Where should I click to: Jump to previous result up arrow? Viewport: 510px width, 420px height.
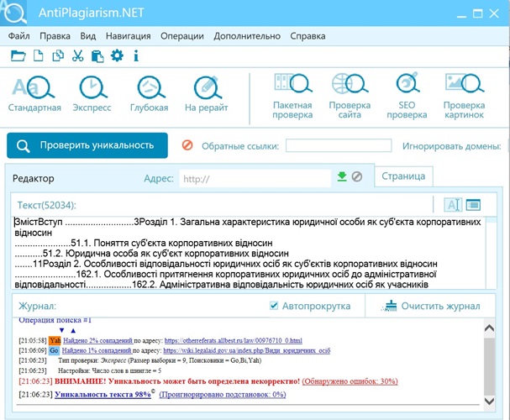coord(73,331)
